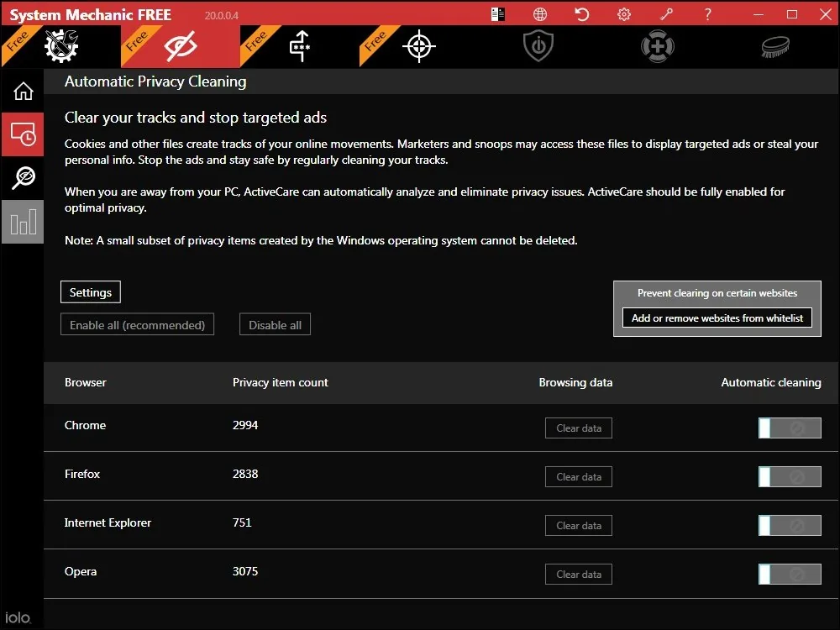Select the Internet Explorer row name

(108, 522)
